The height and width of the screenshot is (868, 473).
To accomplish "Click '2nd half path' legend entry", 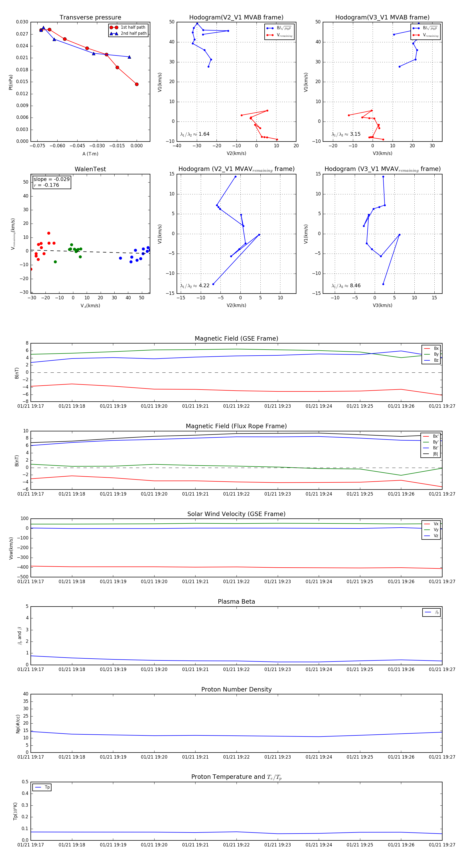I will pos(128,33).
